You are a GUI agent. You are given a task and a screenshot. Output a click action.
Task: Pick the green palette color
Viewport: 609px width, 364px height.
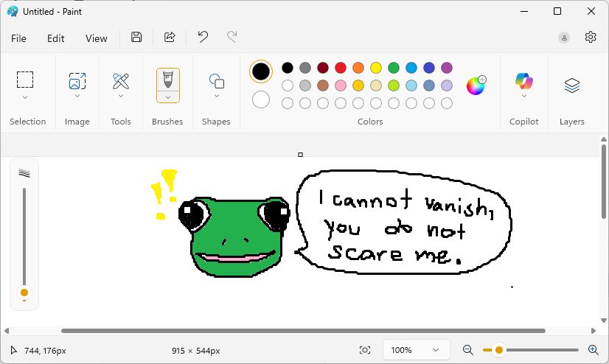pos(394,68)
